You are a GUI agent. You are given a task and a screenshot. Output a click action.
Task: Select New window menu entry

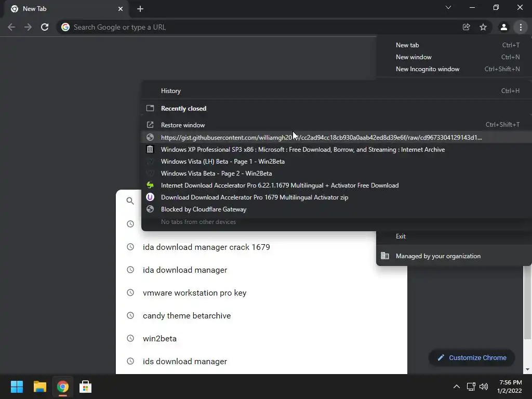(454, 57)
